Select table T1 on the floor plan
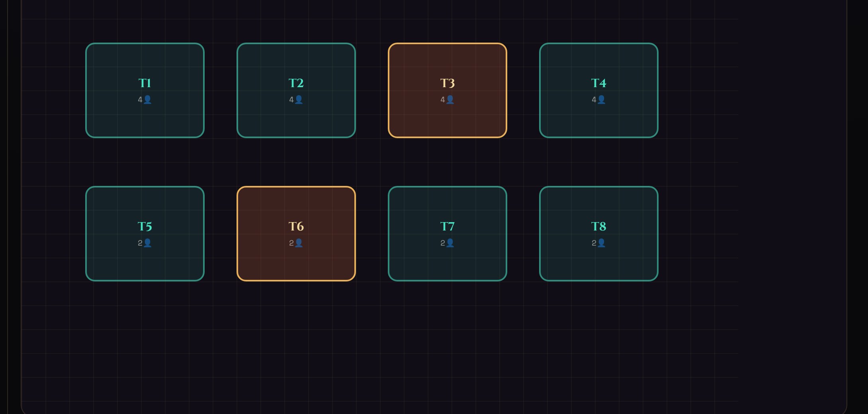Viewport: 868px width, 414px height. [x=145, y=90]
